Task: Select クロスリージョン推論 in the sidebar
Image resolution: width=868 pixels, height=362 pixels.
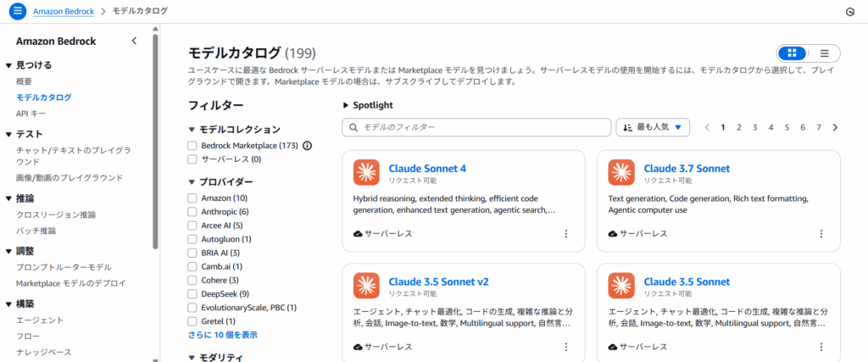Action: point(56,215)
